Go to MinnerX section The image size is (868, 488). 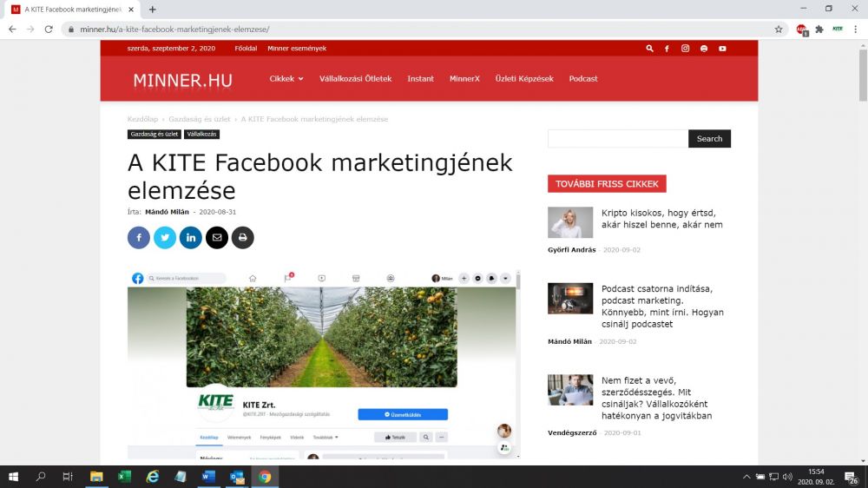point(464,79)
